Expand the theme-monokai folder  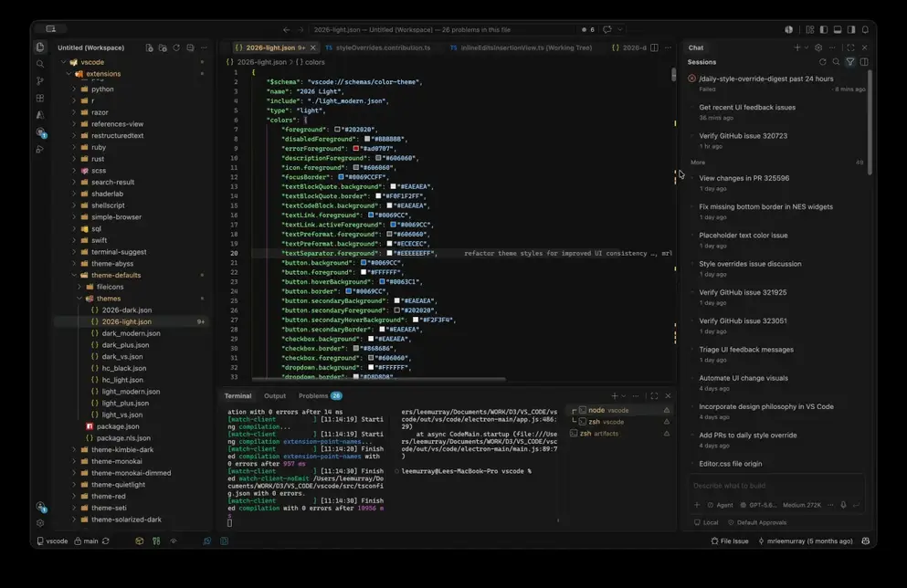coord(74,461)
